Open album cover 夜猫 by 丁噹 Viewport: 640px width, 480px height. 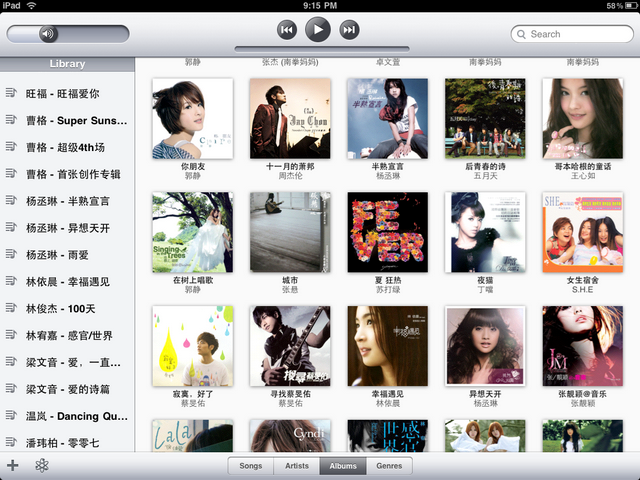485,232
